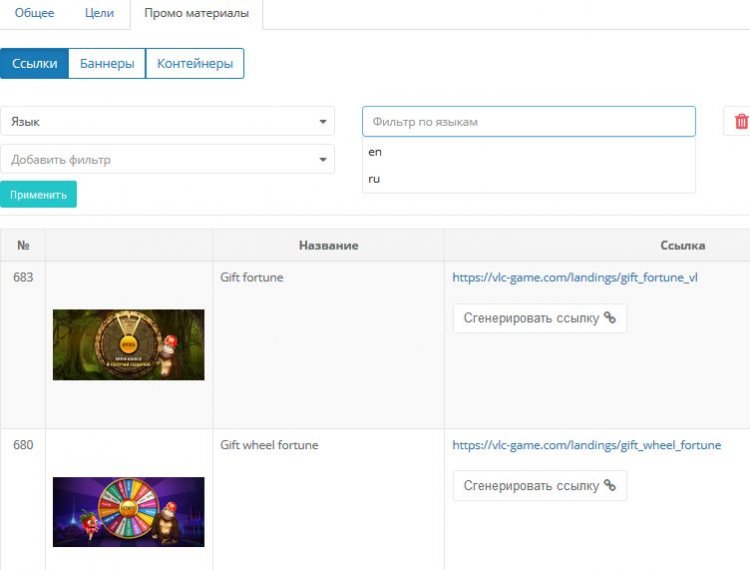Screen dimensions: 750x570
Task: Open the Язык filter dropdown
Action: click(167, 121)
